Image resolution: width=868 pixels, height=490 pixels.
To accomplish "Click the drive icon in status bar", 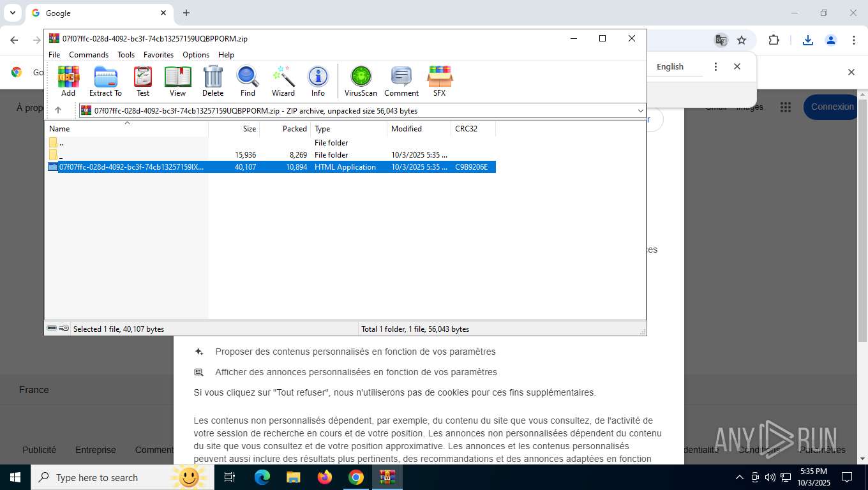I will point(52,329).
